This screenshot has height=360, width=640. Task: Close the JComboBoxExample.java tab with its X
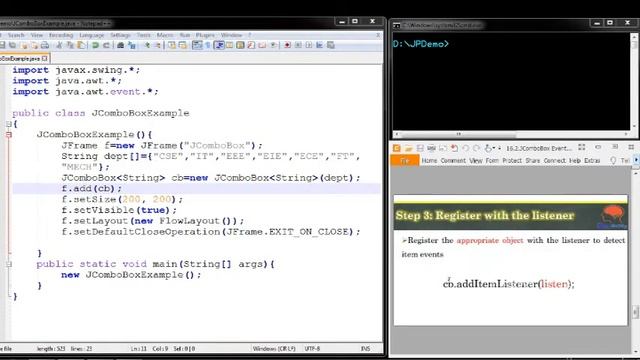pyautogui.click(x=44, y=58)
